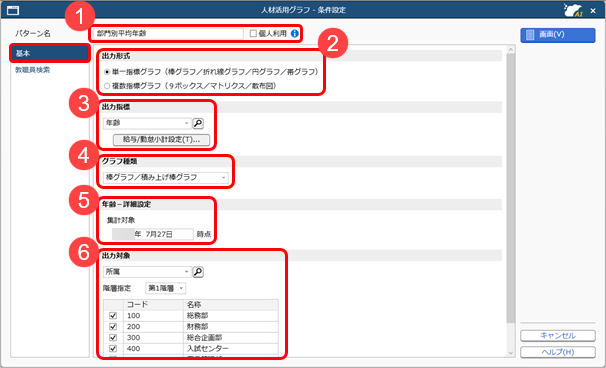Click the 総合企画部 name cell

tap(231, 337)
